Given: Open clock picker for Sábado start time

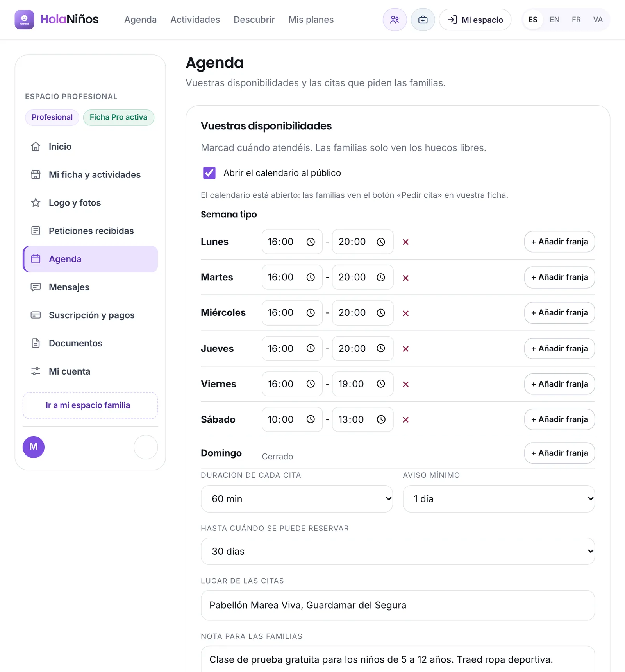Looking at the screenshot, I should [x=311, y=419].
